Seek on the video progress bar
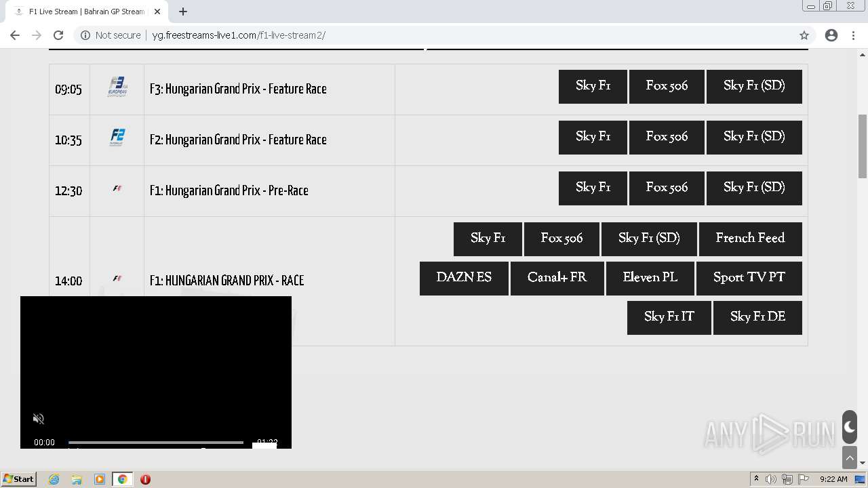The width and height of the screenshot is (868, 488). (x=156, y=443)
